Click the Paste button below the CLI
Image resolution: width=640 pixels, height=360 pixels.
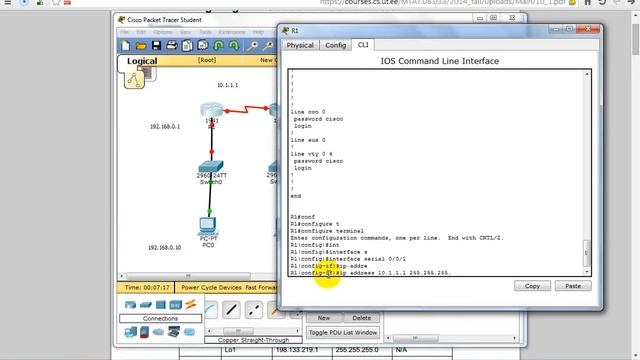click(x=573, y=286)
